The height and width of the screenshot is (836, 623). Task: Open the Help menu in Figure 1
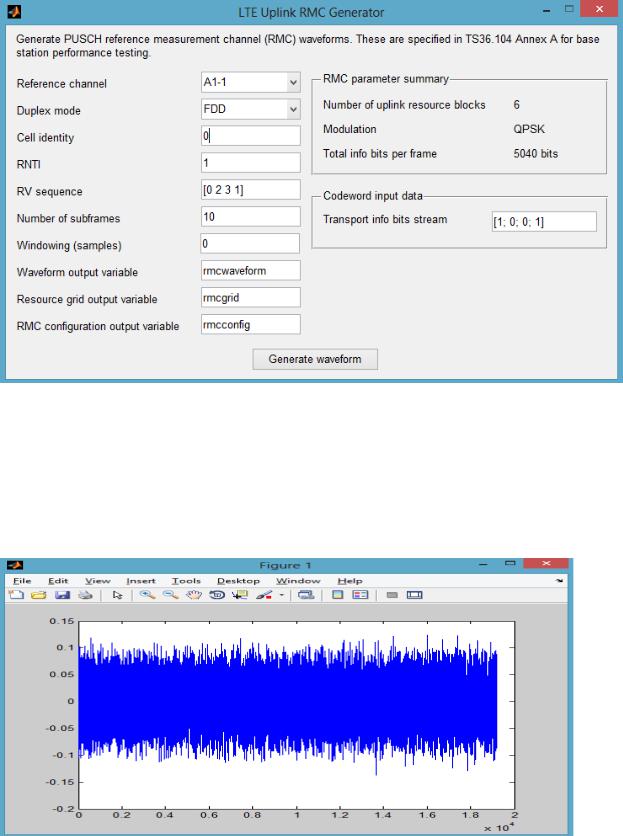[350, 581]
